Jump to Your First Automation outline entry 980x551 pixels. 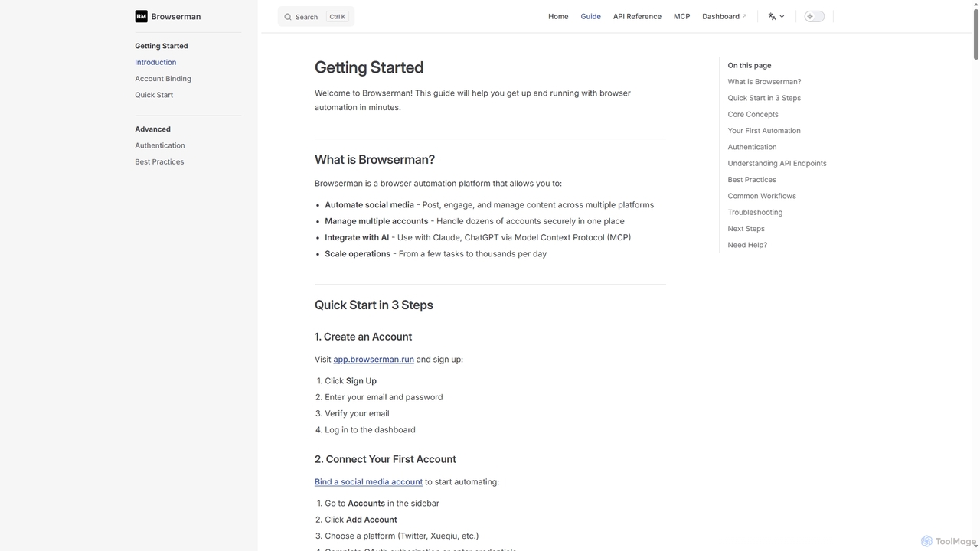[764, 131]
